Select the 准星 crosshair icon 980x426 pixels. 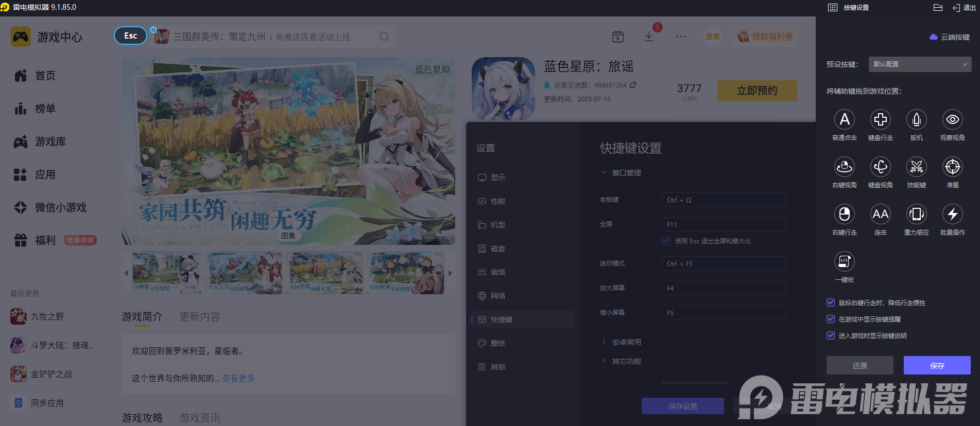tap(953, 167)
